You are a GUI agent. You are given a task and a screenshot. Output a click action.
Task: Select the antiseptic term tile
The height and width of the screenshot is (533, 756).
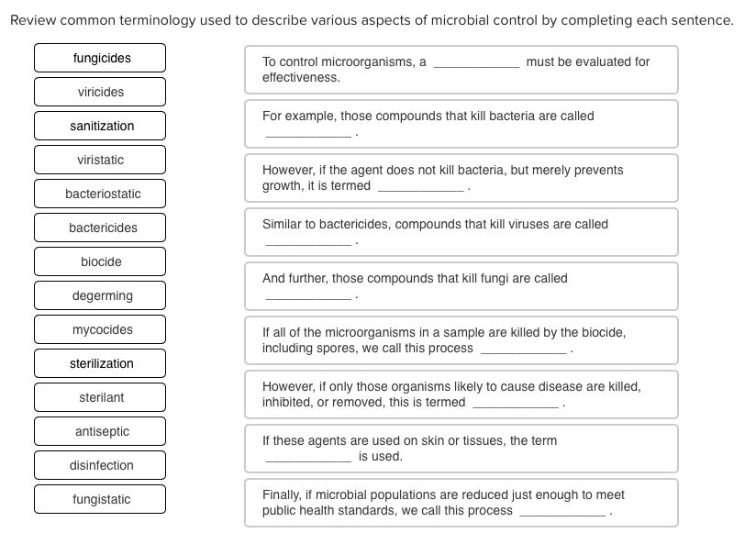coord(99,430)
